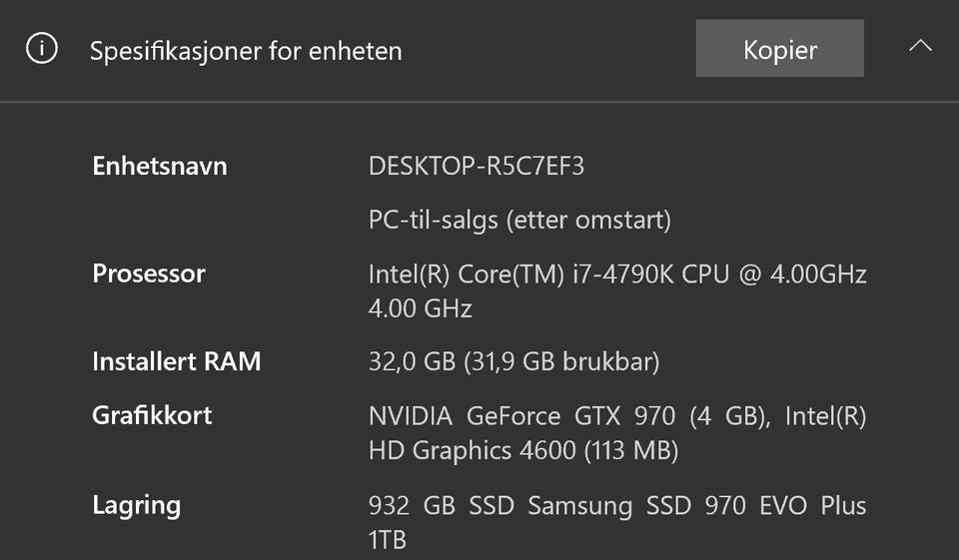Click the Prosessor label
959x560 pixels.
pyautogui.click(x=149, y=274)
